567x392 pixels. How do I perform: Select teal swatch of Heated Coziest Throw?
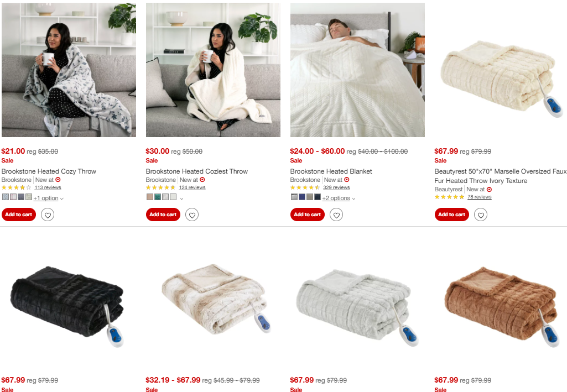tap(158, 197)
